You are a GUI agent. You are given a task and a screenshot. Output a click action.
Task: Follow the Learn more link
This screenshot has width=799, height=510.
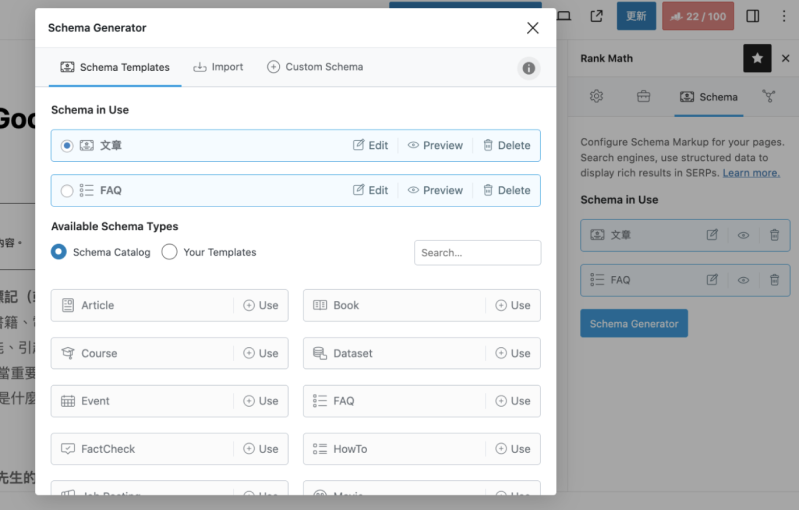[x=751, y=173]
